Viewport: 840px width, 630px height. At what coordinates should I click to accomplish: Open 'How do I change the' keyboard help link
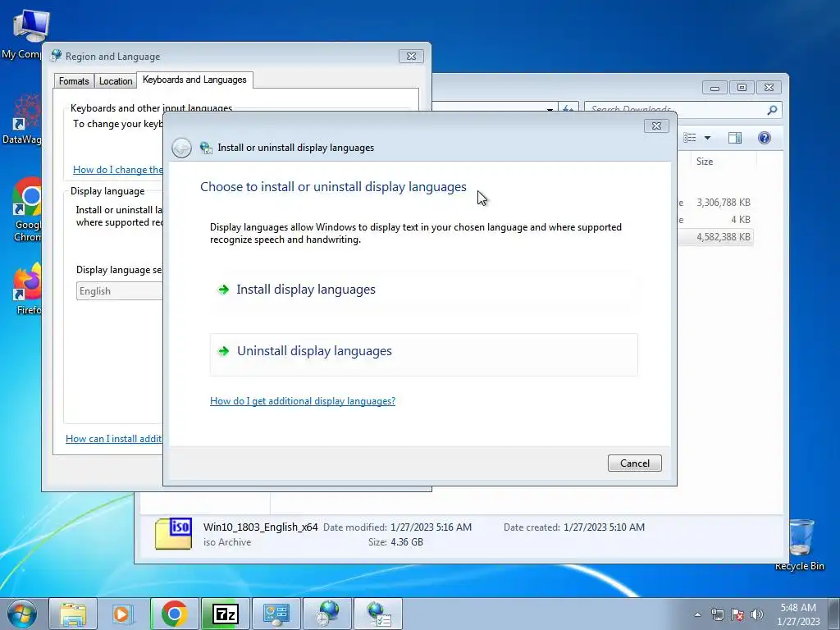pos(118,170)
